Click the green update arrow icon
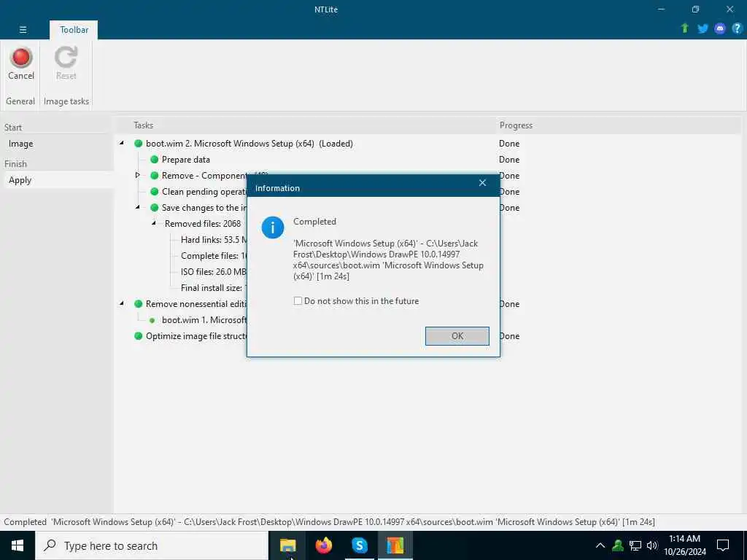747x560 pixels. coord(684,28)
